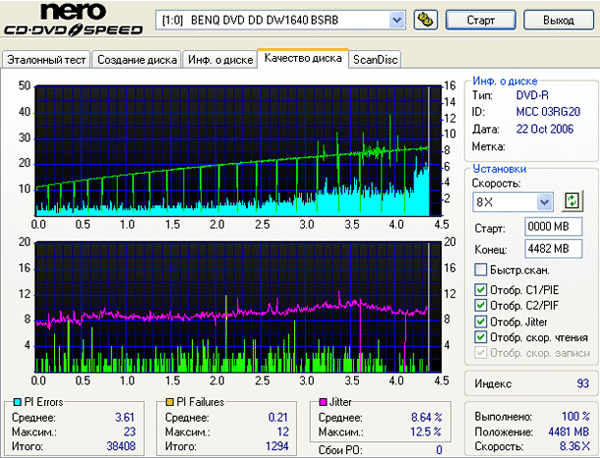Switch to the Эталонный тест tab
The image size is (600, 458).
pyautogui.click(x=46, y=60)
